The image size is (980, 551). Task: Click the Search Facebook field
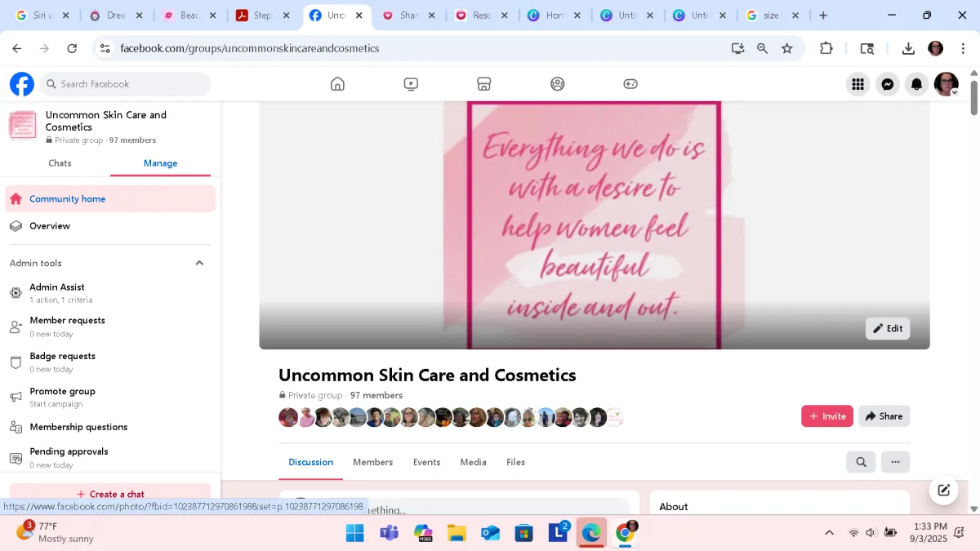click(125, 84)
